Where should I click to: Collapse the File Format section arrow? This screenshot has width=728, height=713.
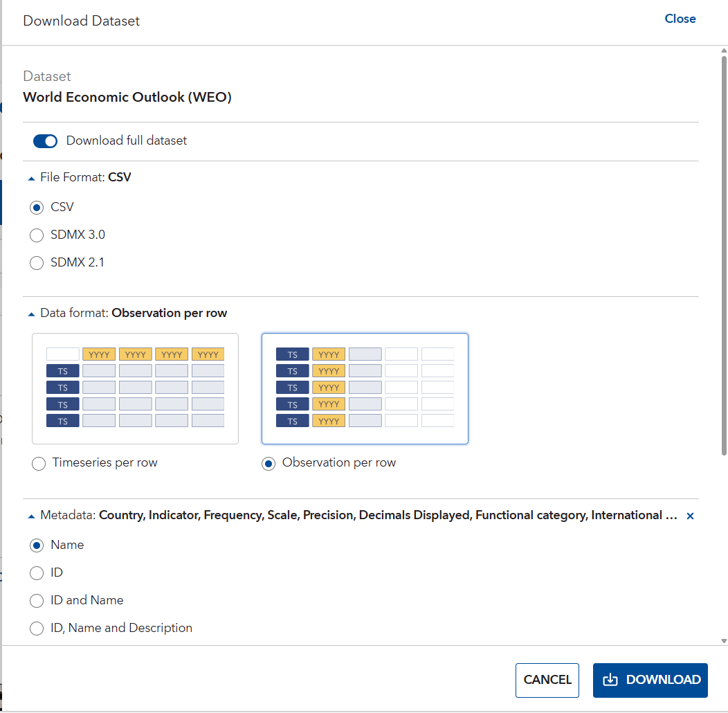tap(31, 178)
